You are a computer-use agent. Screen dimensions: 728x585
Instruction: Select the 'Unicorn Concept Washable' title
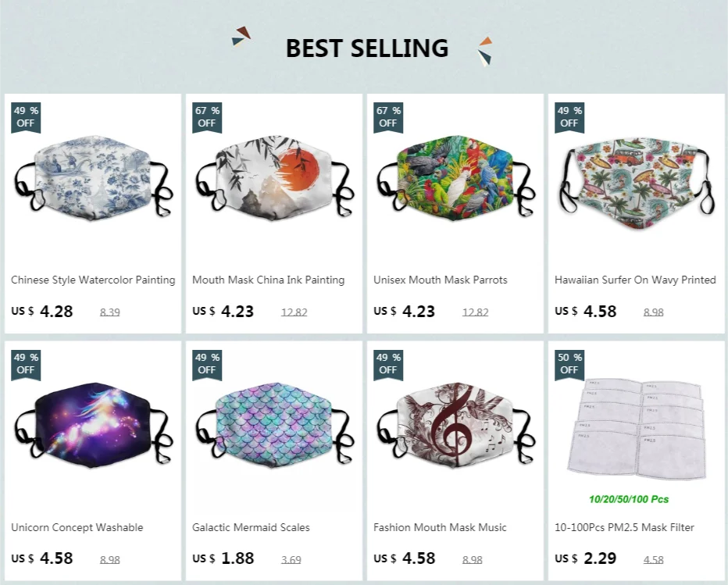coord(77,527)
